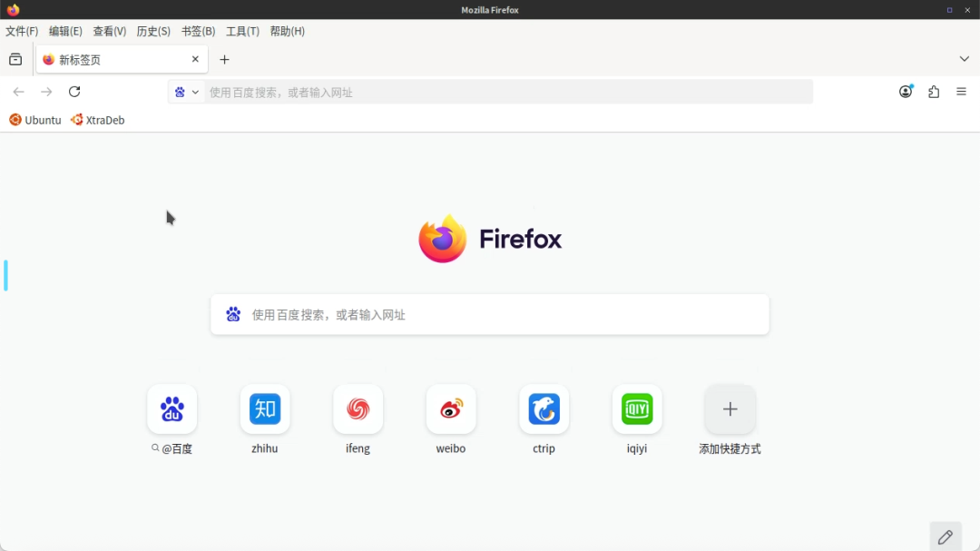Open the 文件(F) menu
The image size is (980, 551).
[x=22, y=31]
